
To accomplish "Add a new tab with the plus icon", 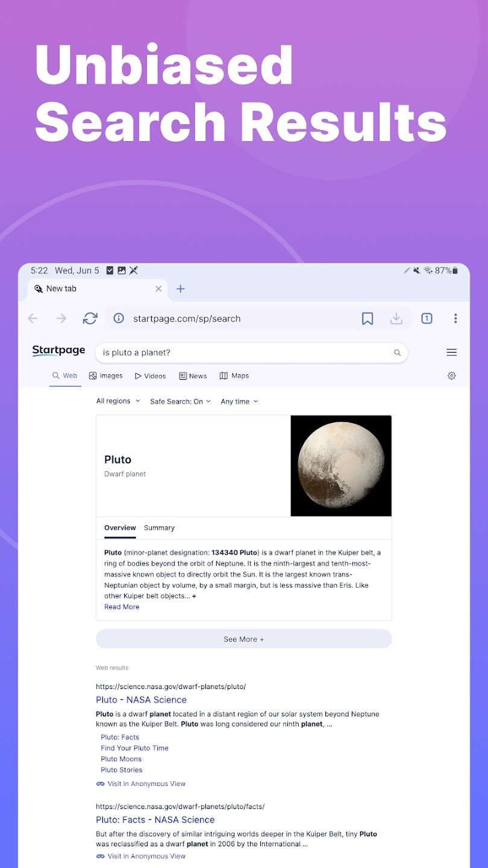I will point(180,289).
